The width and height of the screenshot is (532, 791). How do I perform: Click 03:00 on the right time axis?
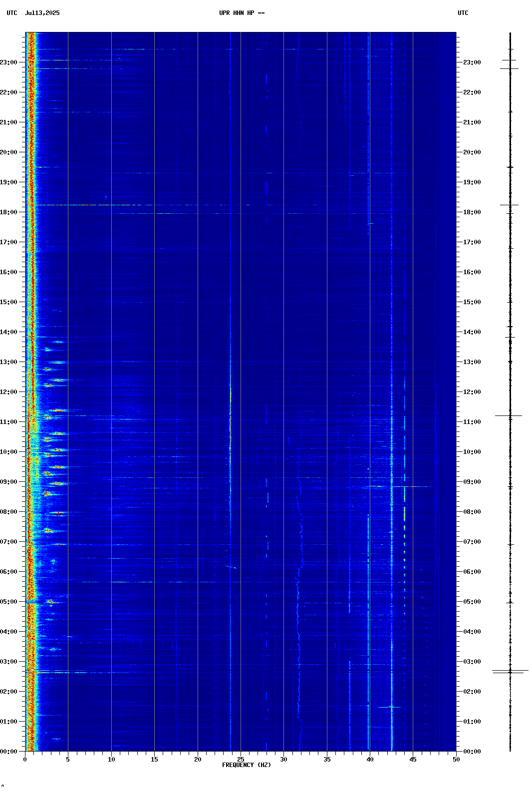pyautogui.click(x=472, y=662)
